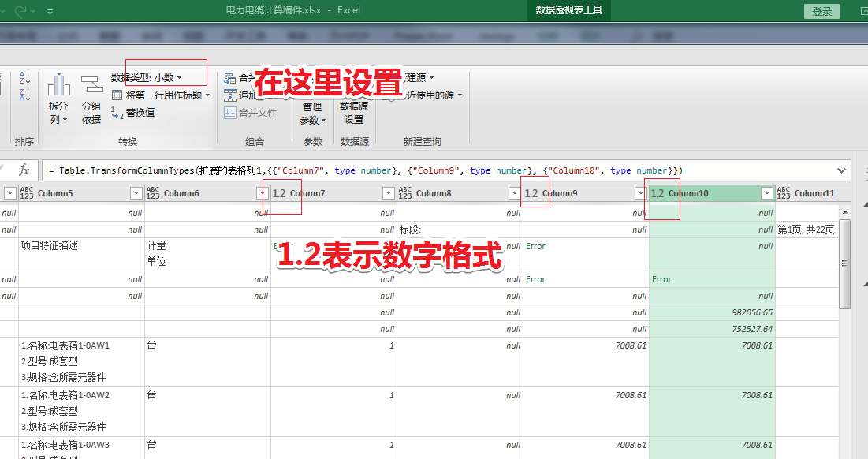Click the 替换值 button label
This screenshot has height=459, width=868.
pyautogui.click(x=140, y=113)
